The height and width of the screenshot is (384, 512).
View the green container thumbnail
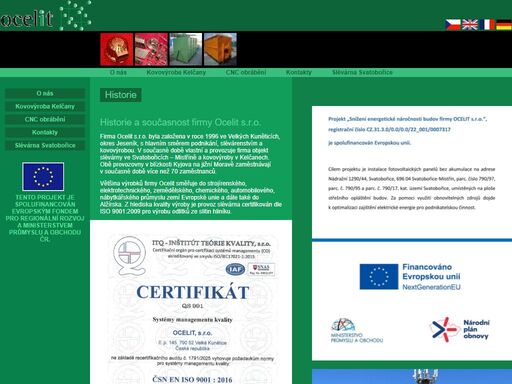point(186,49)
